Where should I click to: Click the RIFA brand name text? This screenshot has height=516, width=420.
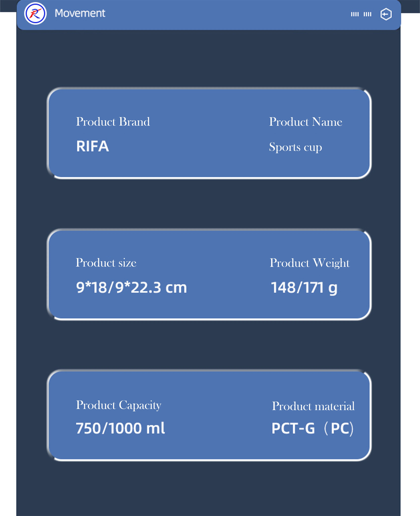(92, 146)
